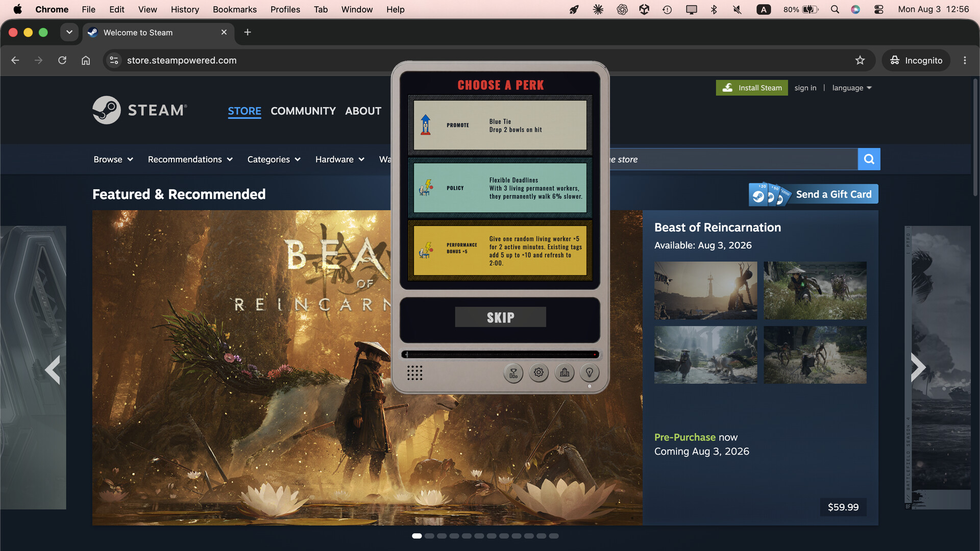The width and height of the screenshot is (980, 551).
Task: Click the office building icon in game widget
Action: [565, 373]
